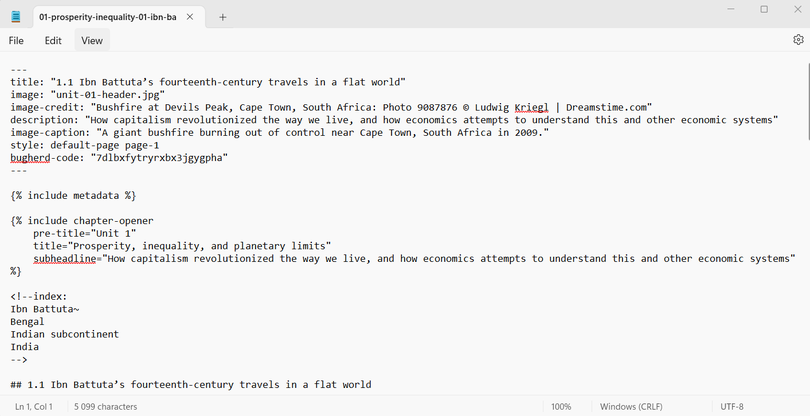Add a new tab with the plus button
810x416 pixels.
pyautogui.click(x=222, y=17)
